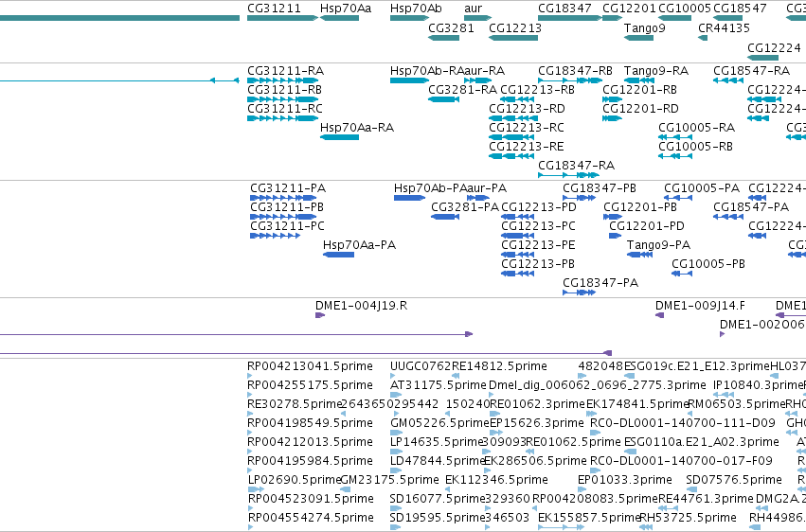Click the CG18347-PB protein label

pyautogui.click(x=600, y=188)
